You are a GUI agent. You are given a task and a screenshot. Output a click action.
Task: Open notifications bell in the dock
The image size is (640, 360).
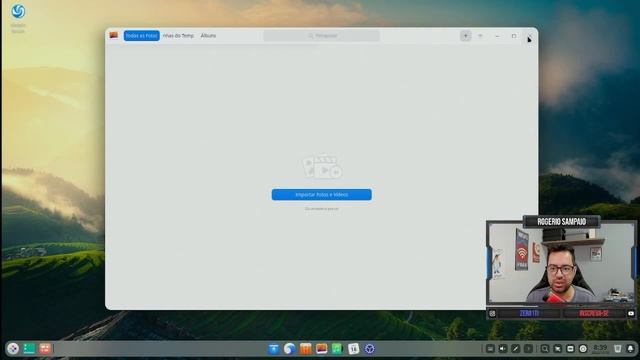pos(631,349)
